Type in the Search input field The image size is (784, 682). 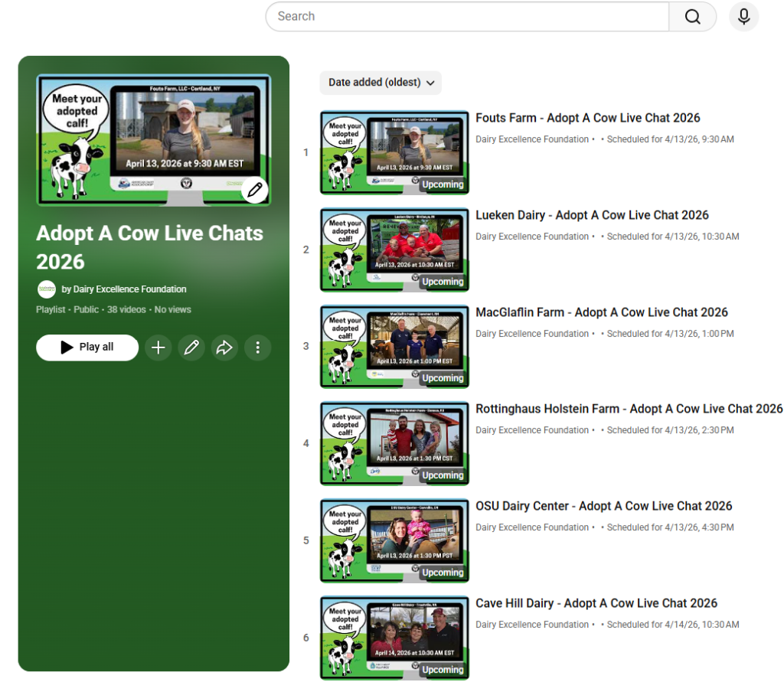click(467, 17)
